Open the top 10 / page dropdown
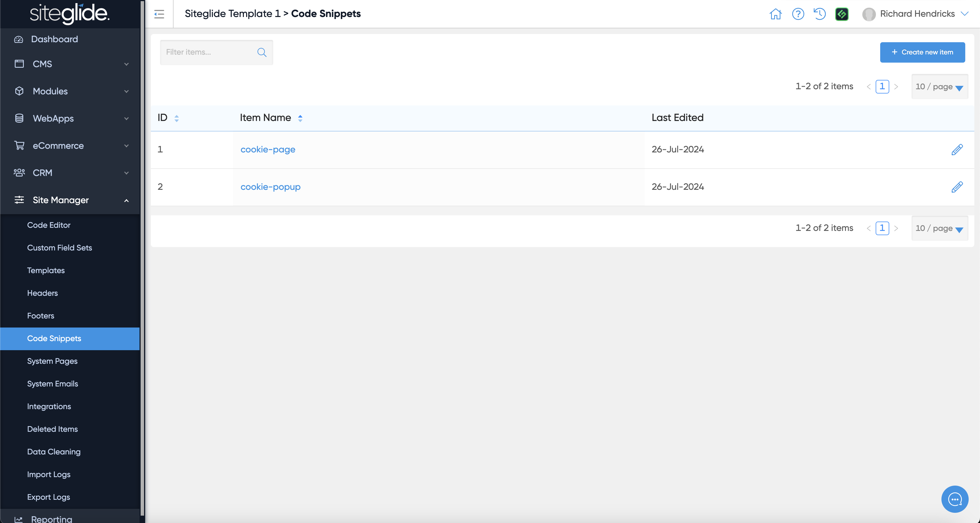The height and width of the screenshot is (523, 980). [939, 87]
